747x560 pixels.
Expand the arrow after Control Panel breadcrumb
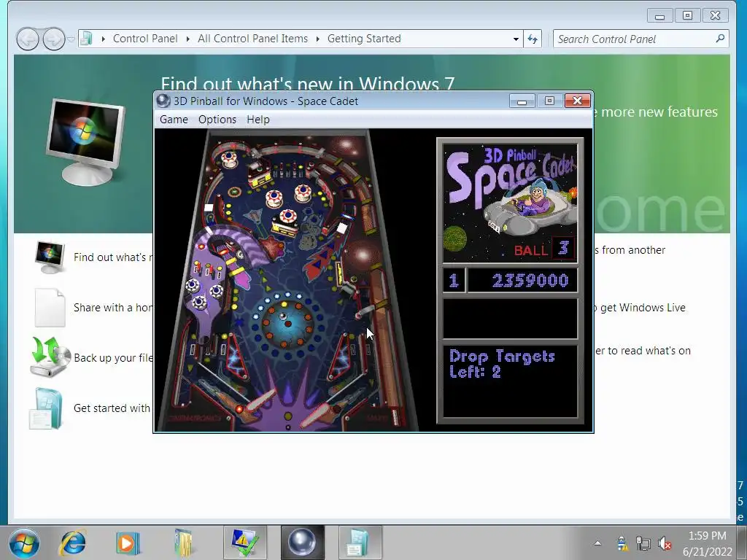point(187,39)
